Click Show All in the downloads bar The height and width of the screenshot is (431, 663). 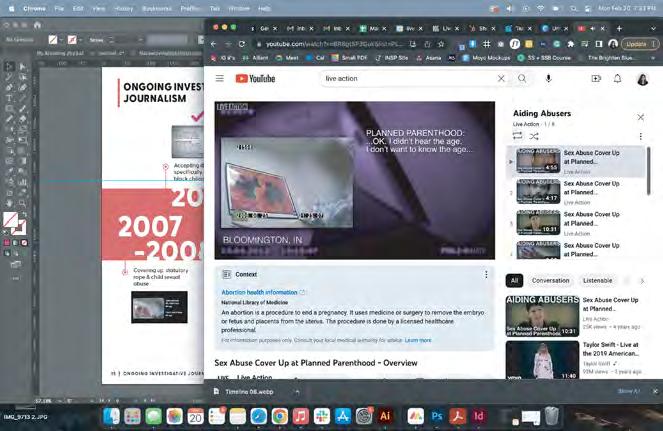pos(628,391)
